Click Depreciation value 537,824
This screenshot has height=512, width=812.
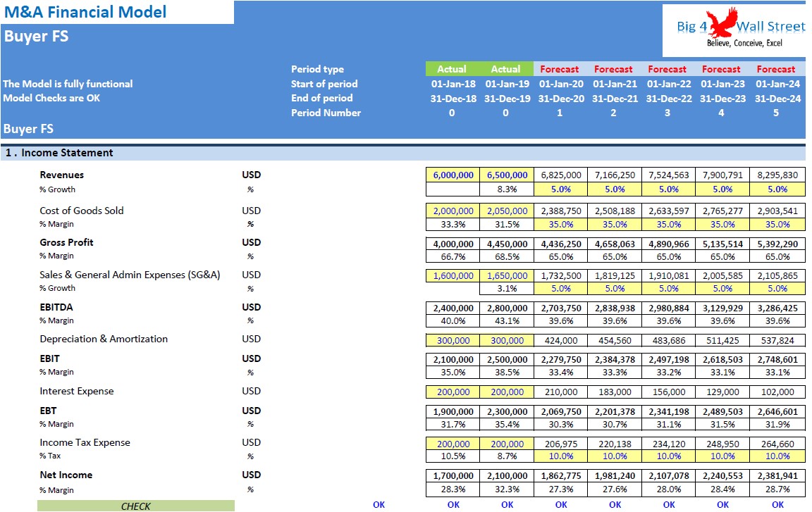pyautogui.click(x=777, y=340)
